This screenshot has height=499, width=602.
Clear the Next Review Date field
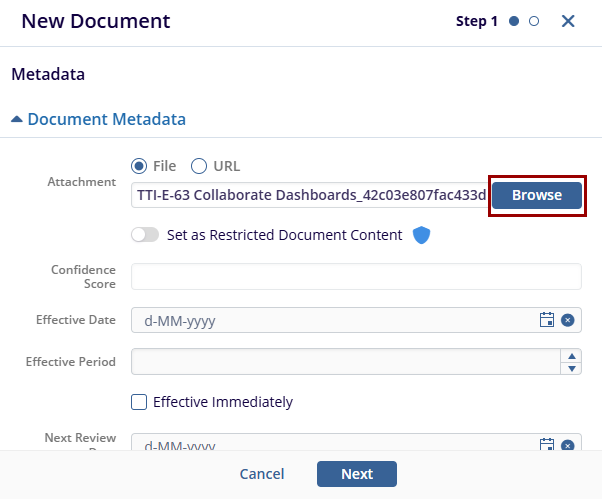point(568,445)
